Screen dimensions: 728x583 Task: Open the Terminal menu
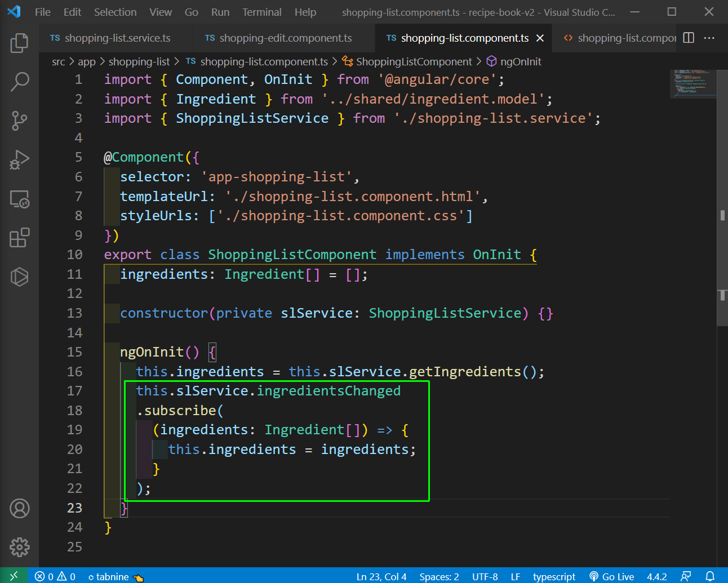[x=261, y=12]
